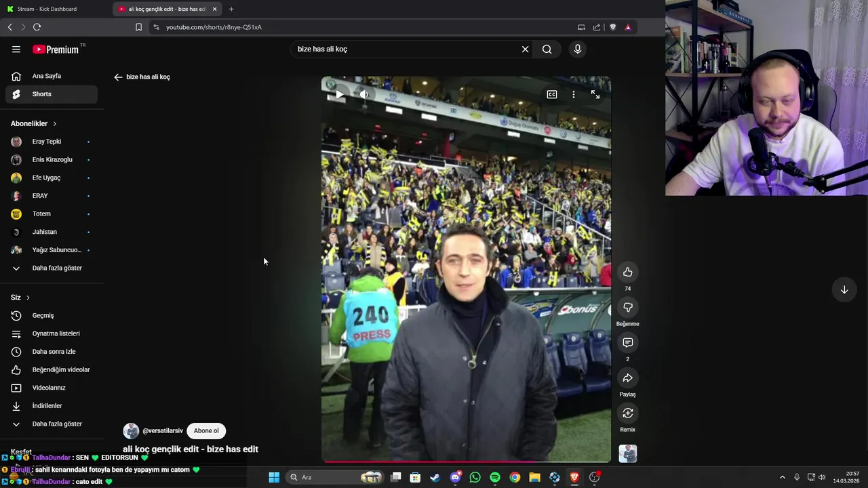868x488 pixels.
Task: Click the cast media icon in toolbar
Action: (x=581, y=27)
